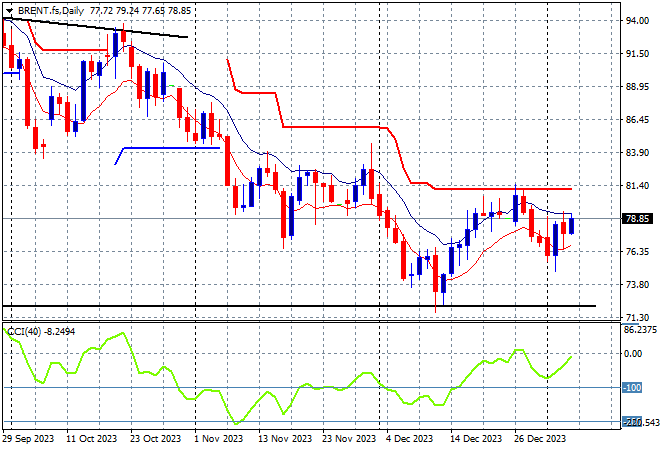Image resolution: width=660 pixels, height=450 pixels.
Task: Click the 71.30 price scale label
Action: 637,317
